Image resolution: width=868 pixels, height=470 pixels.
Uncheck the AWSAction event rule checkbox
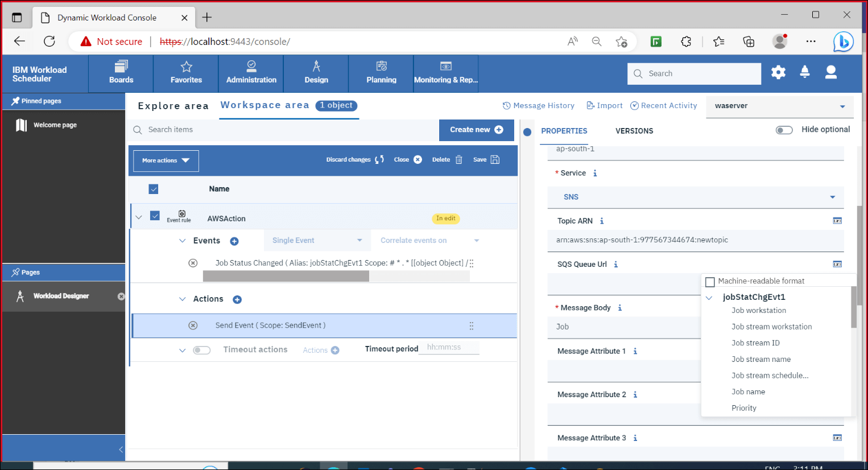155,216
